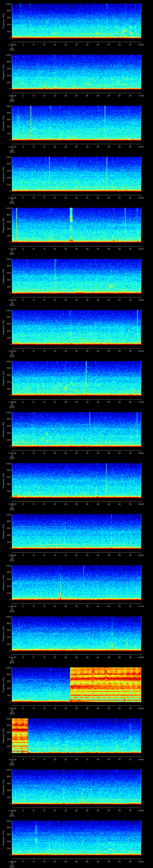This screenshot has width=153, height=868.
Task: Open the 2:29:00 spectrogram panel
Action: point(77,21)
